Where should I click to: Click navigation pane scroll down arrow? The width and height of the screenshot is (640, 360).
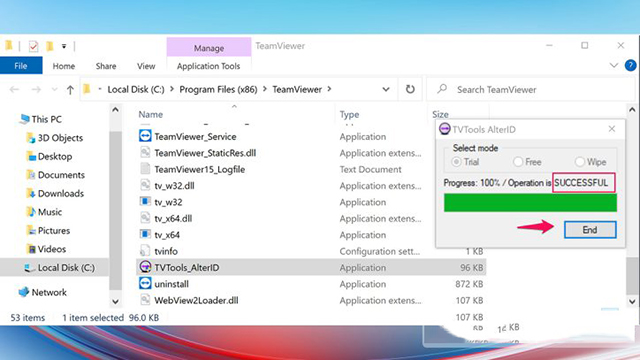coord(116,302)
